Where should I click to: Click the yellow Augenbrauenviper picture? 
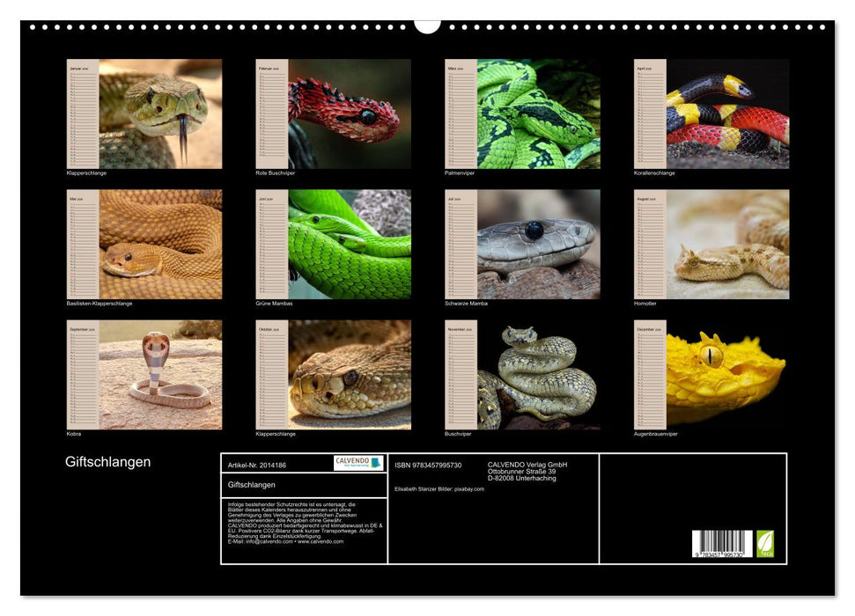(727, 374)
